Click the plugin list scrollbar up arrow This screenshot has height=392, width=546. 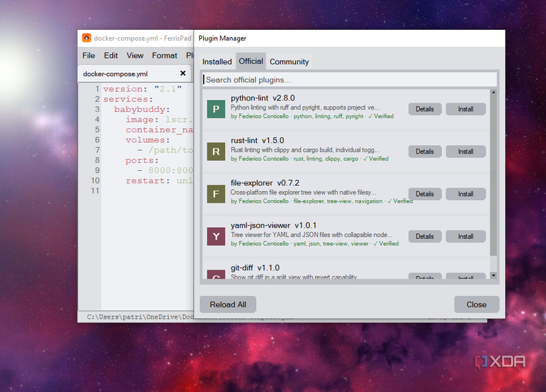(494, 92)
